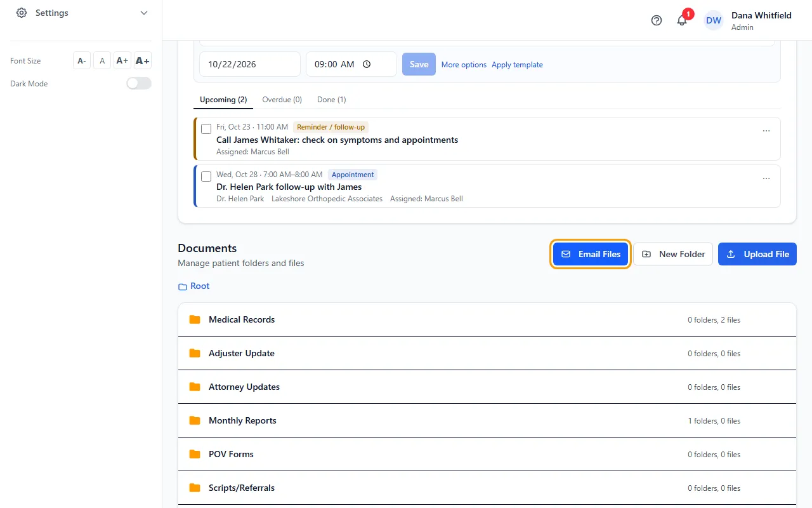812x508 pixels.
Task: Click the Medical Records folder name
Action: click(x=242, y=319)
